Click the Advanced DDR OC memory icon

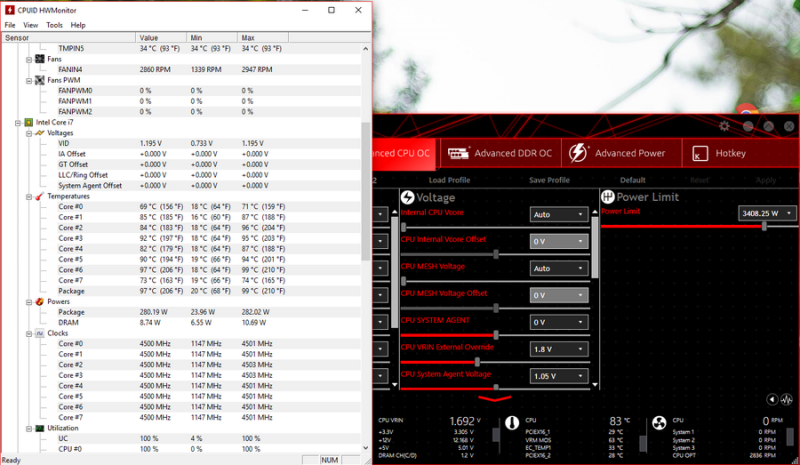click(458, 153)
